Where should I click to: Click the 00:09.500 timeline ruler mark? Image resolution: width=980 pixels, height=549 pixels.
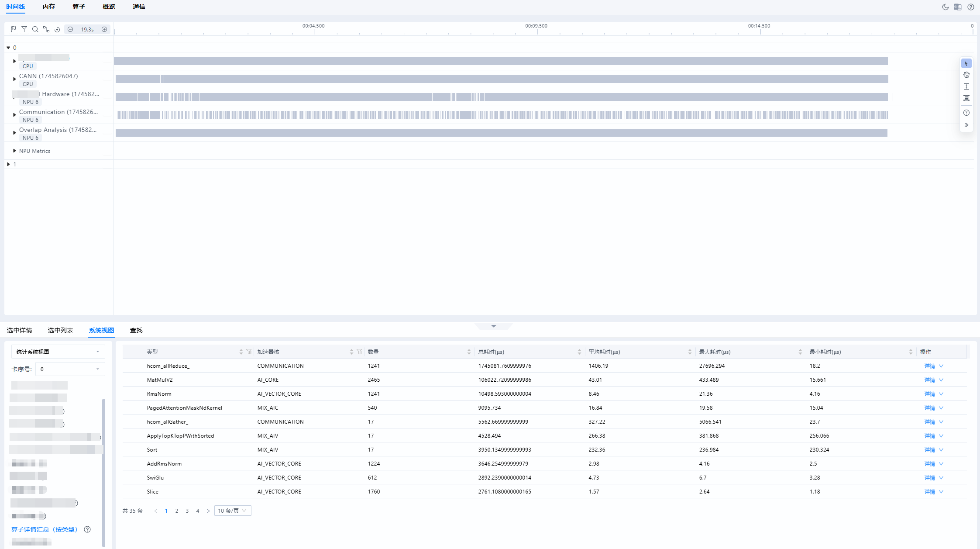tap(536, 26)
